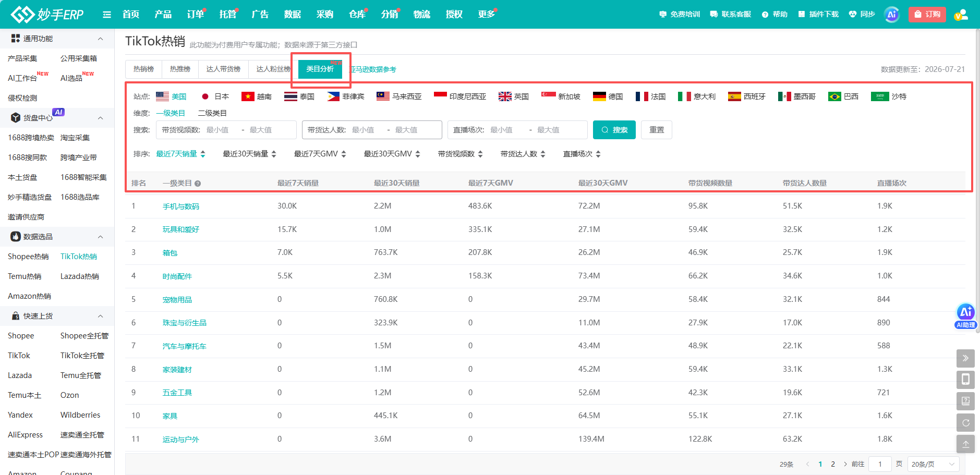Open the AI assistant avatar in header
This screenshot has width=980, height=475.
point(892,14)
